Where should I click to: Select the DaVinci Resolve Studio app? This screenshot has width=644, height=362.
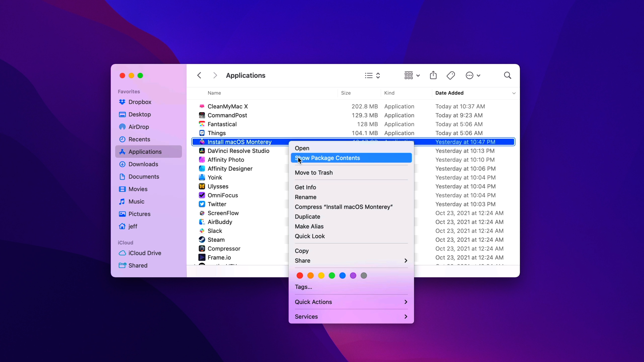point(238,151)
